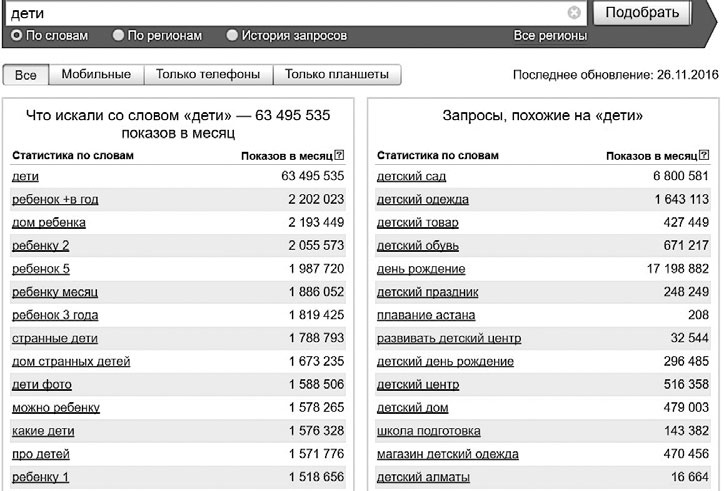This screenshot has width=724, height=491.
Task: Open the 'Только телефоны' tab
Action: tap(208, 75)
